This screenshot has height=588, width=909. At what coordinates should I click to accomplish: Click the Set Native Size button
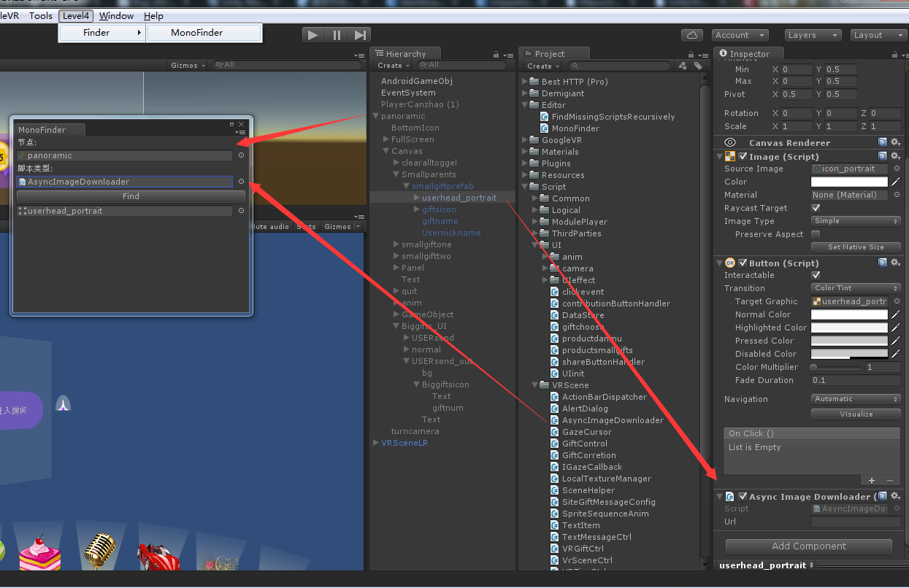click(856, 247)
